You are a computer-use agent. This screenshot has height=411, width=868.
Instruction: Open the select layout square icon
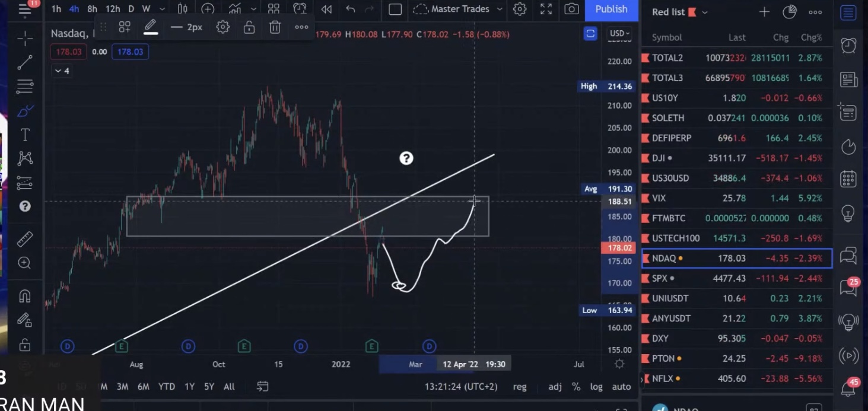(x=395, y=9)
